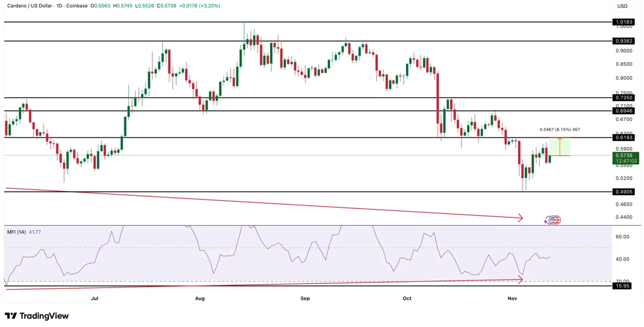Click the TradingView logo
This screenshot has width=644, height=327.
pyautogui.click(x=37, y=316)
